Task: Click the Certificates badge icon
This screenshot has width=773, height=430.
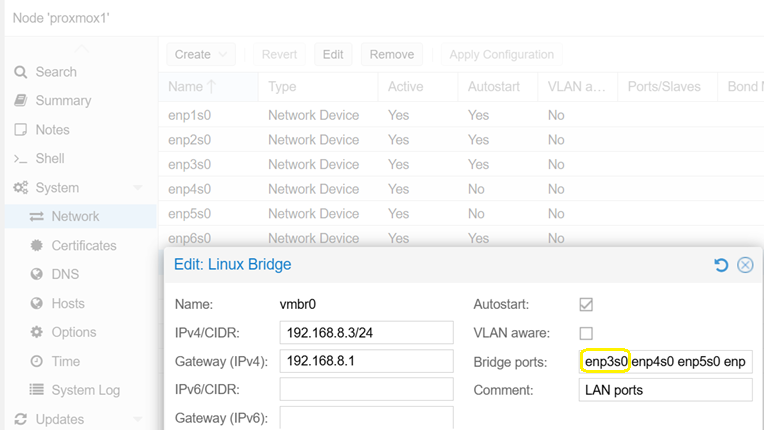Action: 36,245
